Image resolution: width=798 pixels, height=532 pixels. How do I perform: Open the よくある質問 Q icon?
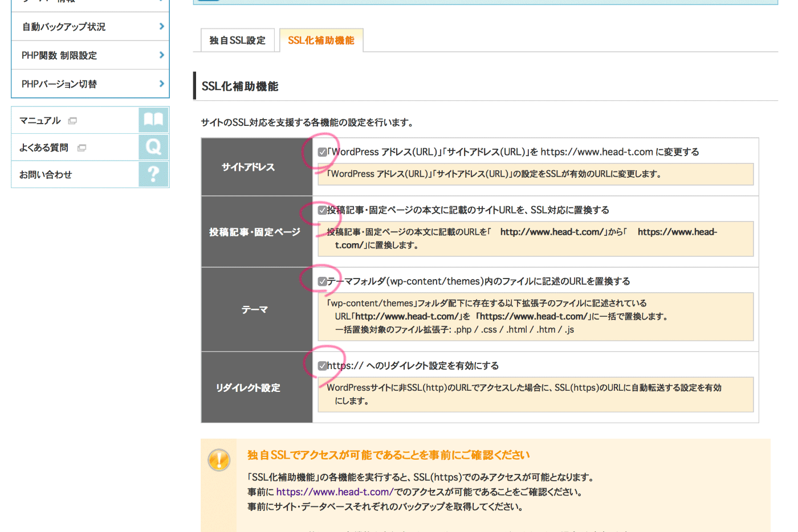pyautogui.click(x=153, y=147)
